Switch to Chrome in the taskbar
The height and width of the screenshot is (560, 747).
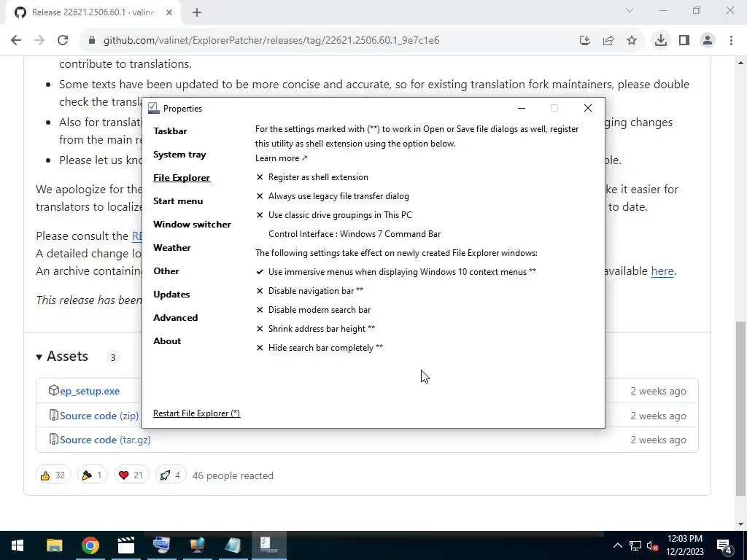90,545
